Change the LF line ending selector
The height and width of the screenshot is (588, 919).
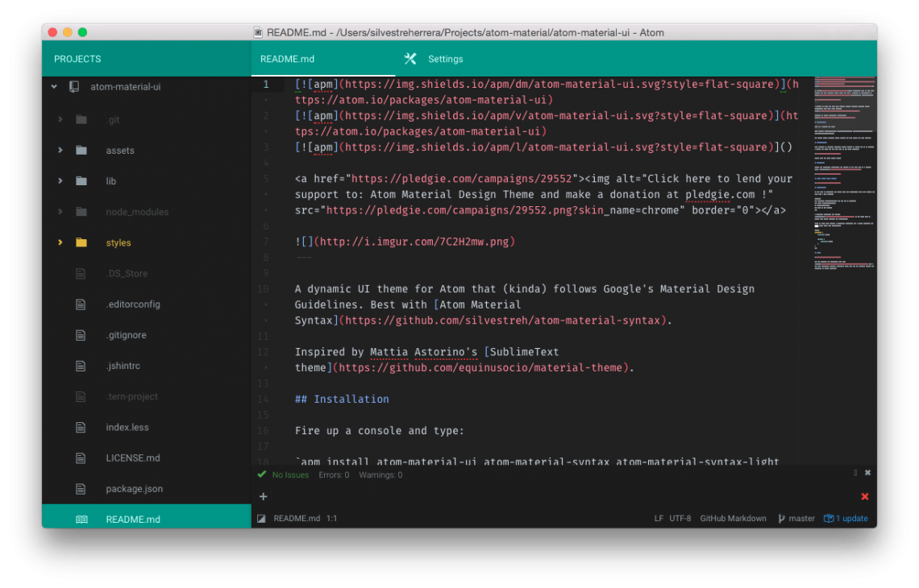659,518
